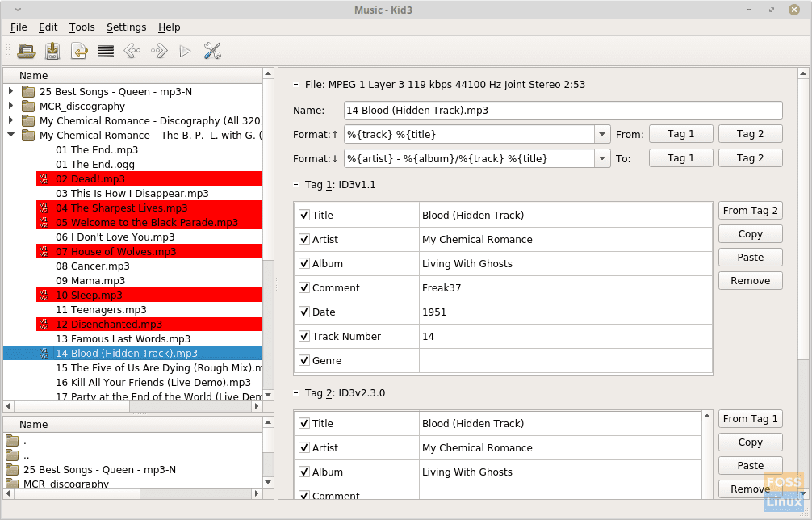This screenshot has height=520, width=812.
Task: Uncheck the Comment field in Tag 1
Action: click(304, 287)
